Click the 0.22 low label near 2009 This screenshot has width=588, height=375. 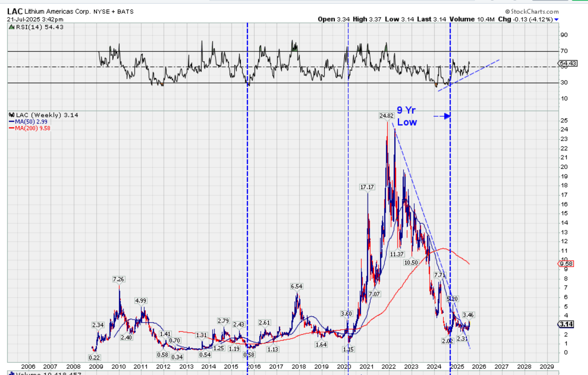[x=94, y=357]
